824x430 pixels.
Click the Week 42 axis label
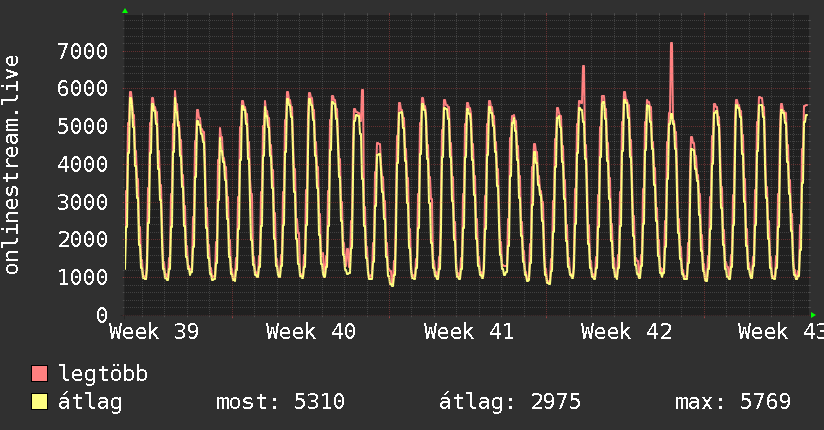click(626, 332)
